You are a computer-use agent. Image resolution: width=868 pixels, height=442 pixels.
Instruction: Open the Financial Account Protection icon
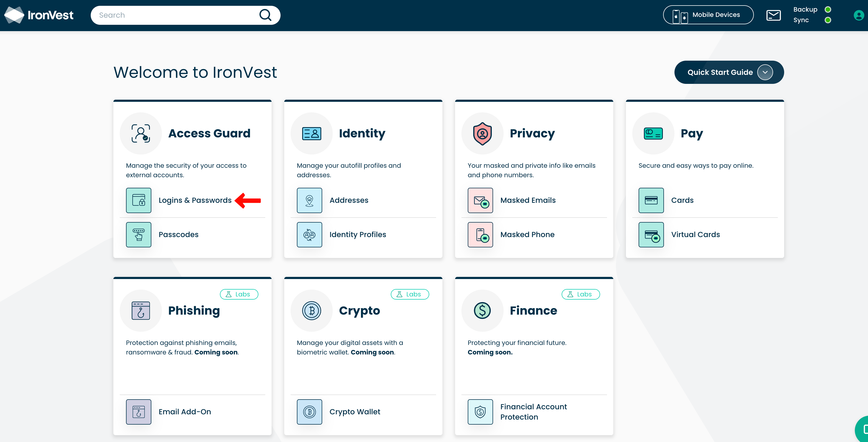pos(480,412)
